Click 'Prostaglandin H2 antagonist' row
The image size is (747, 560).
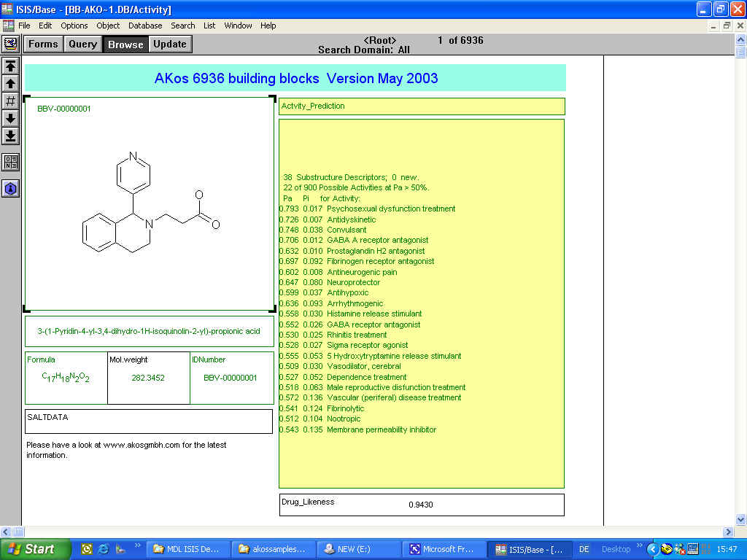coord(352,251)
